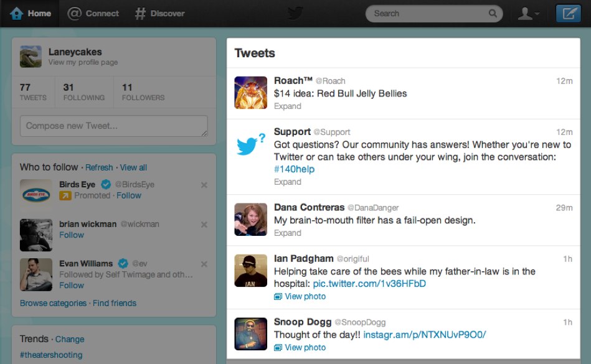Viewport: 591px width, 364px height.
Task: Click Birds Eye verified badge
Action: pyautogui.click(x=106, y=184)
